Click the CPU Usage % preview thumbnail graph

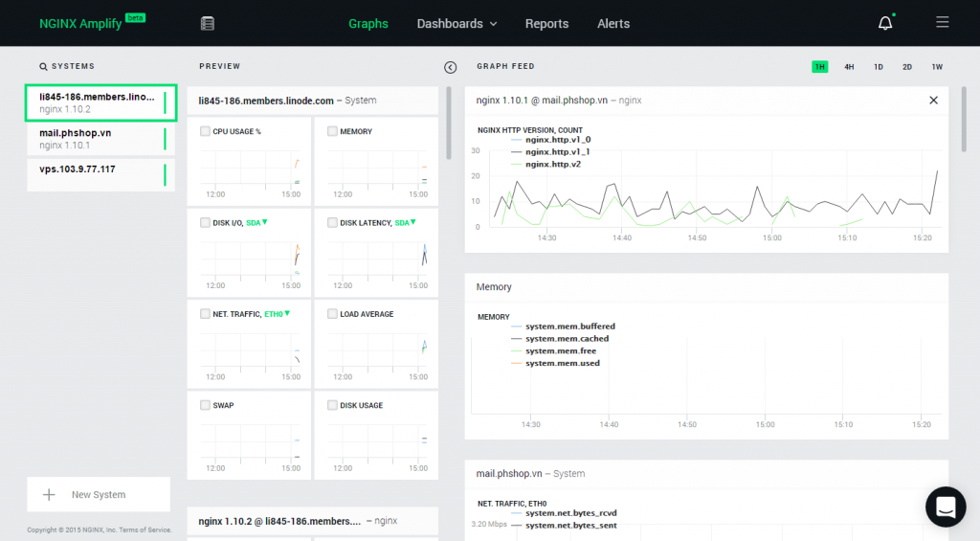[250, 171]
